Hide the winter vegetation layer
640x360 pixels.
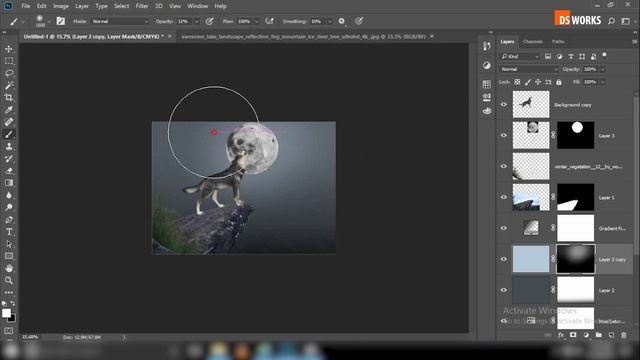click(504, 166)
